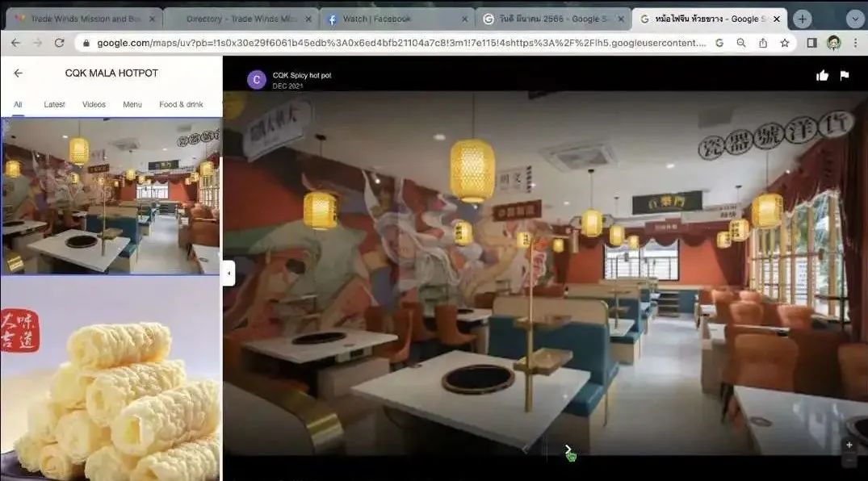The width and height of the screenshot is (868, 481).
Task: Switch to the Watch | Facebook tab
Action: pyautogui.click(x=396, y=19)
